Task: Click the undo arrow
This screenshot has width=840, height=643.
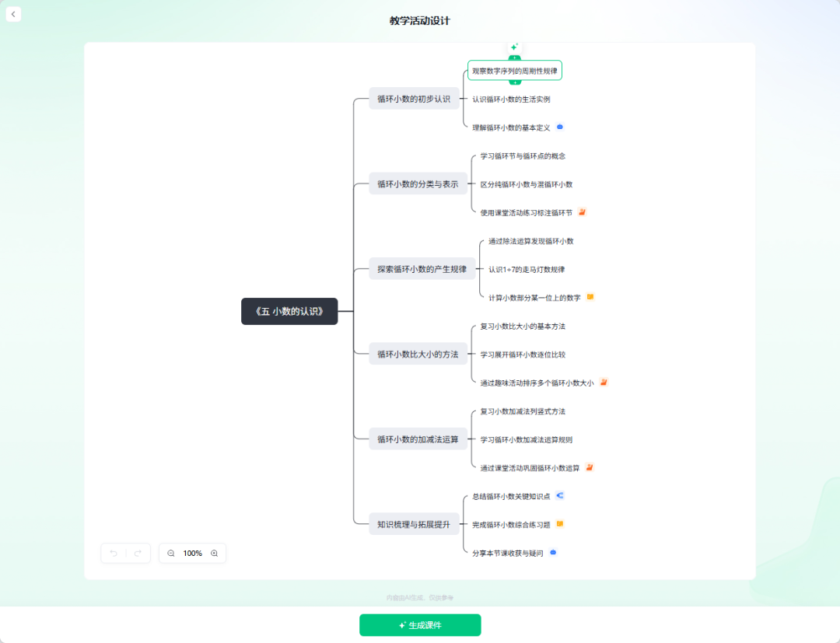Action: 114,554
